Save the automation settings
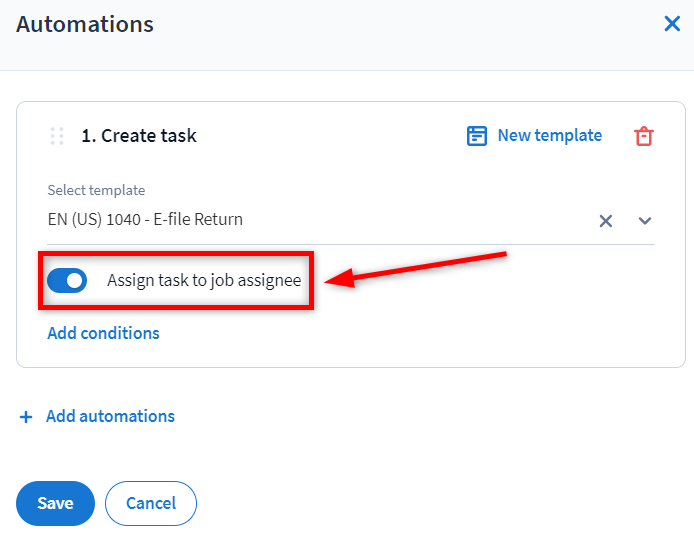Viewport: 694px width, 537px height. point(55,503)
